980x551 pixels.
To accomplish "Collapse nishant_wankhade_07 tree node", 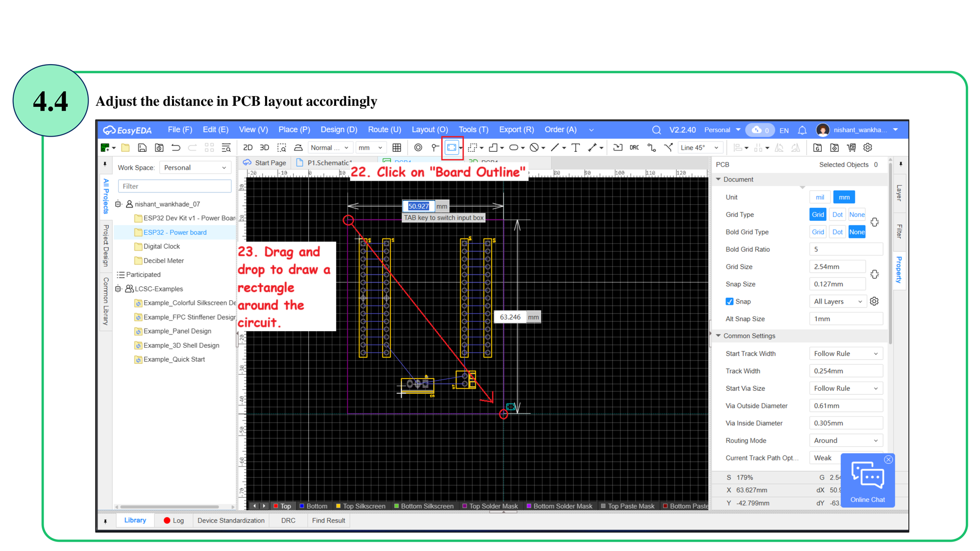I will pyautogui.click(x=118, y=204).
